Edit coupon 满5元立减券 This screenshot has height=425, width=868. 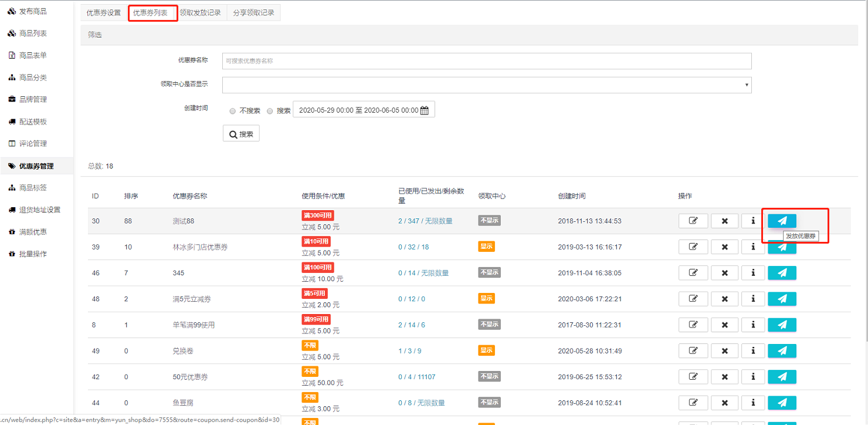[x=693, y=299]
